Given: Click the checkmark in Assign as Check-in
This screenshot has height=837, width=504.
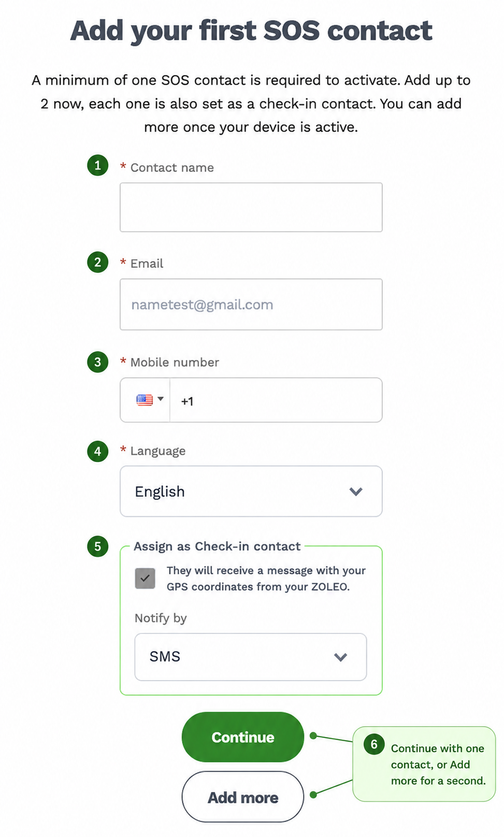Looking at the screenshot, I should coord(145,578).
